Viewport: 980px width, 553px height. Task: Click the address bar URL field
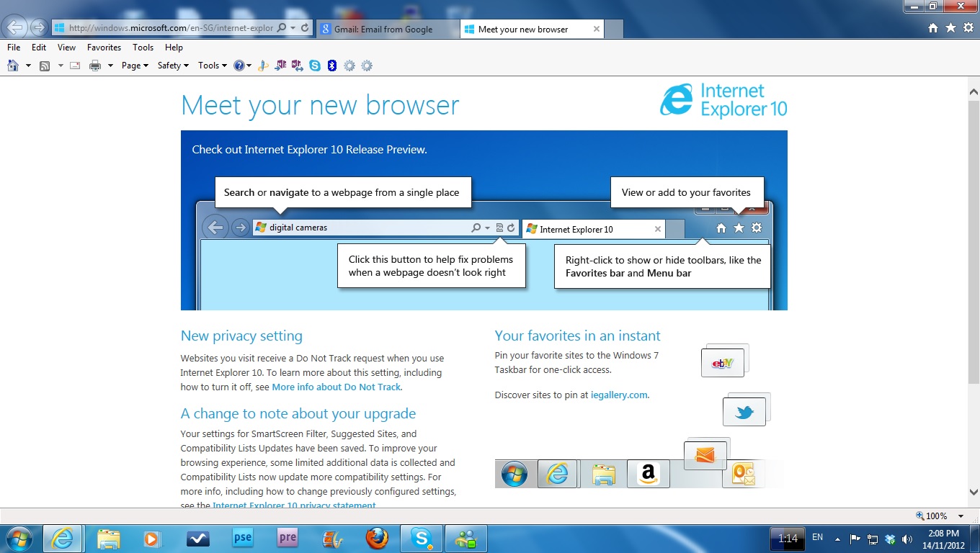170,28
